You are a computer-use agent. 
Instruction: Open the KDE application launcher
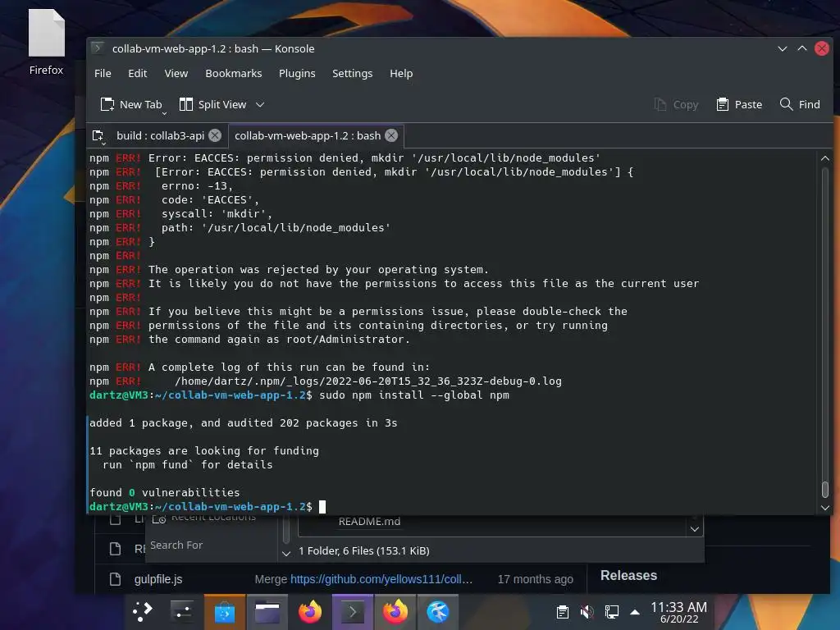click(x=143, y=611)
